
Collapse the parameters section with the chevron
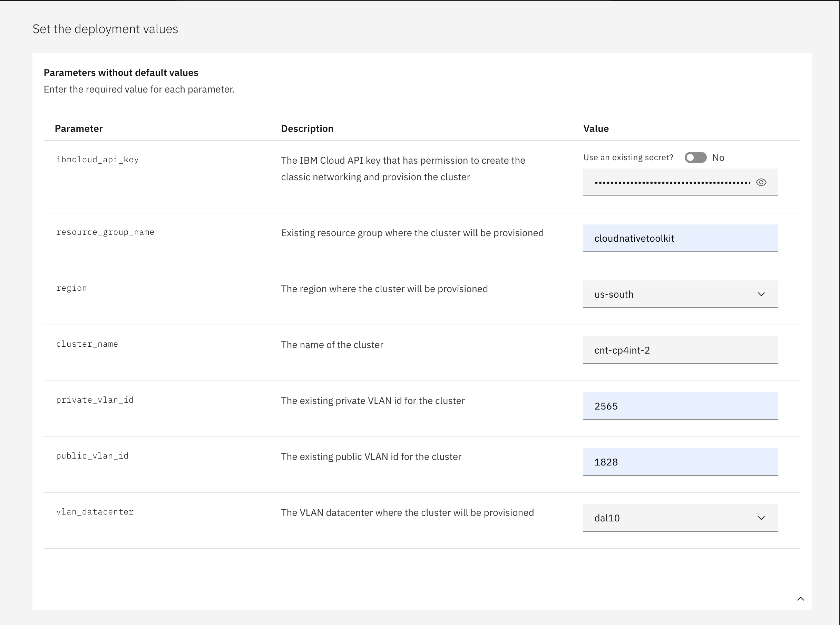[800, 598]
